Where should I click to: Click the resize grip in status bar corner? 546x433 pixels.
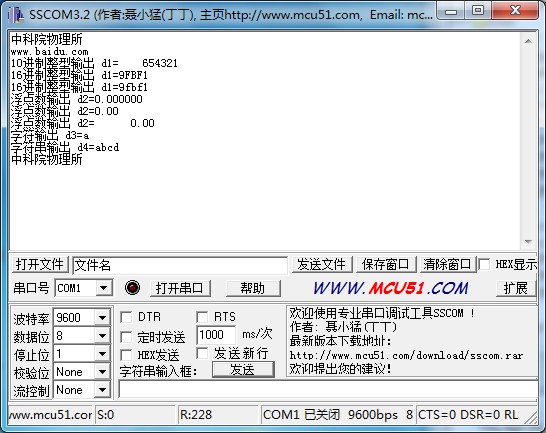point(532,418)
